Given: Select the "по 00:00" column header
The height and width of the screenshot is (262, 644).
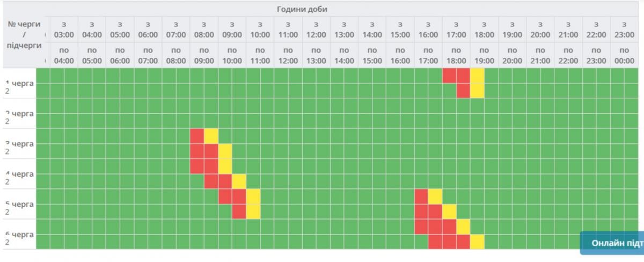Looking at the screenshot, I should click(x=624, y=55).
